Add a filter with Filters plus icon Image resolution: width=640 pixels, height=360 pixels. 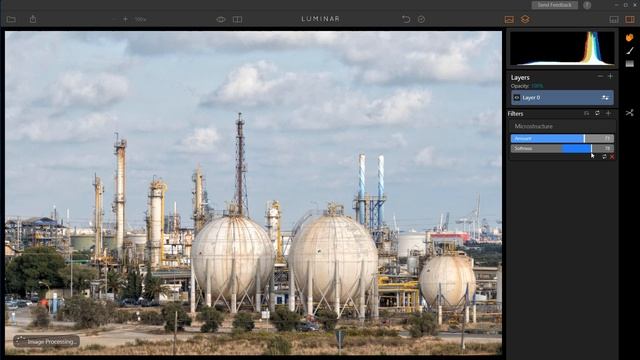coord(608,113)
